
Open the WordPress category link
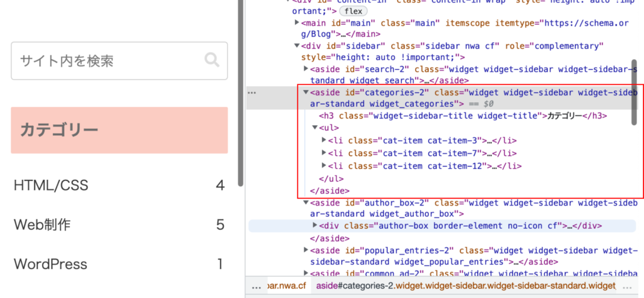click(50, 263)
